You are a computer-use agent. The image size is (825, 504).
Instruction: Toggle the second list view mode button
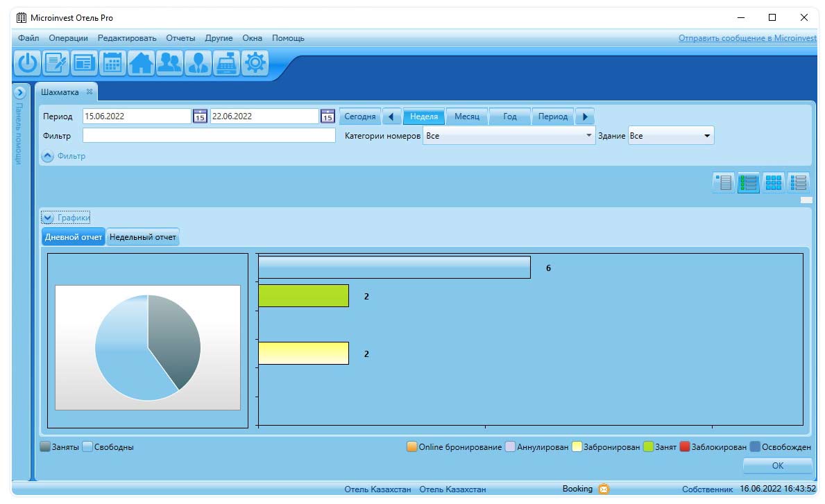[748, 182]
